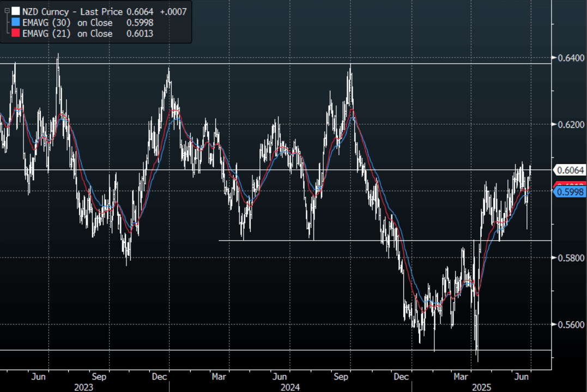This screenshot has width=587, height=392.
Task: Click the blue EMAVG (30) color swatch
Action: tap(15, 23)
